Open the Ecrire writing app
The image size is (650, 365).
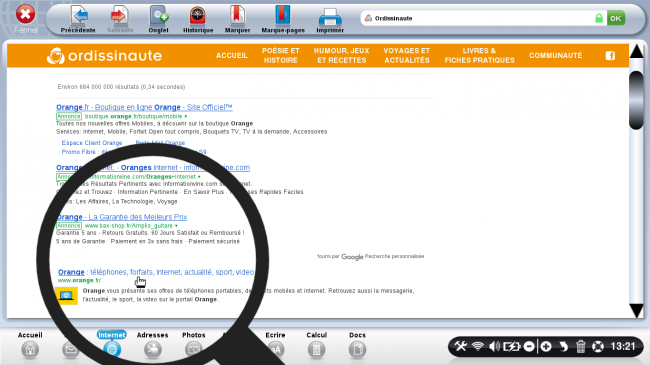click(276, 345)
